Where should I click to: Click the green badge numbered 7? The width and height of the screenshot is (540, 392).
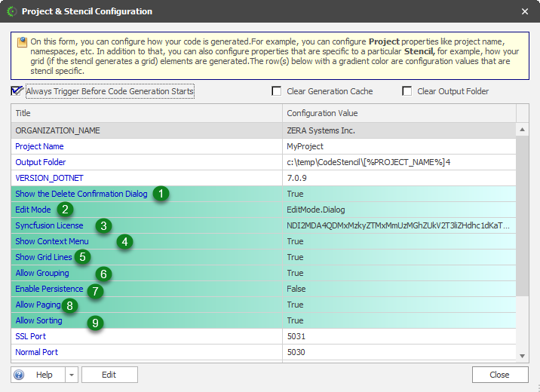point(95,290)
